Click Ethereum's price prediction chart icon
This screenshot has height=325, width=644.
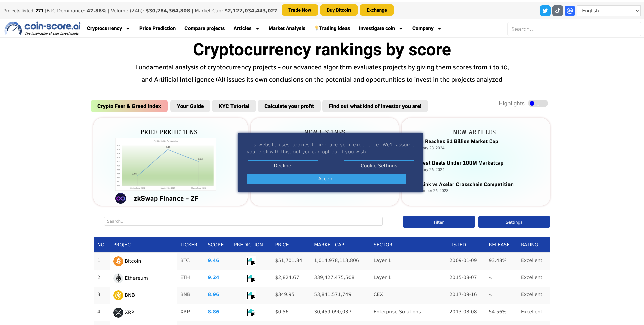tap(251, 278)
